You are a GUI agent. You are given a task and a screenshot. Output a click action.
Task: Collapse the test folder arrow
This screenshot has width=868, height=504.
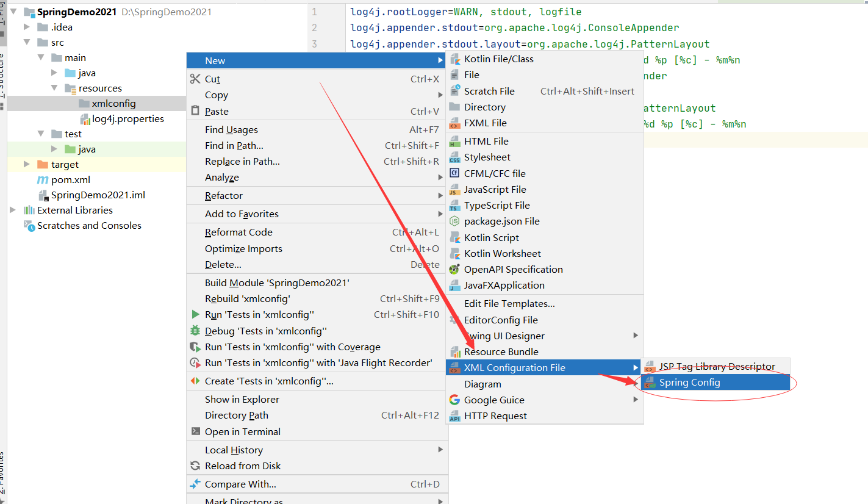(40, 134)
